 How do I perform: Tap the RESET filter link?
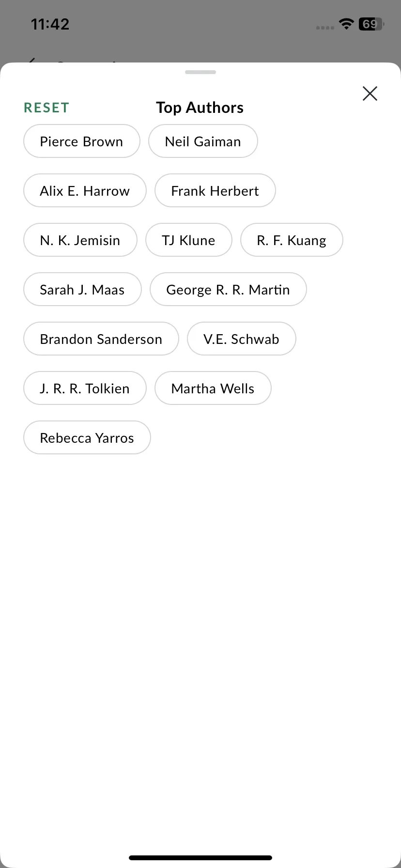tap(47, 108)
